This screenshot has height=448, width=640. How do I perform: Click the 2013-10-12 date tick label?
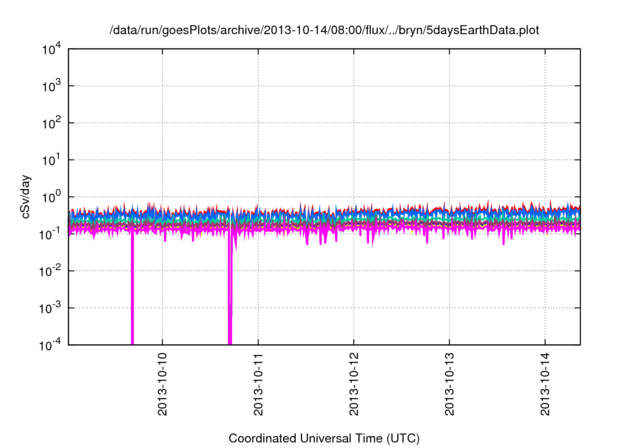[354, 384]
